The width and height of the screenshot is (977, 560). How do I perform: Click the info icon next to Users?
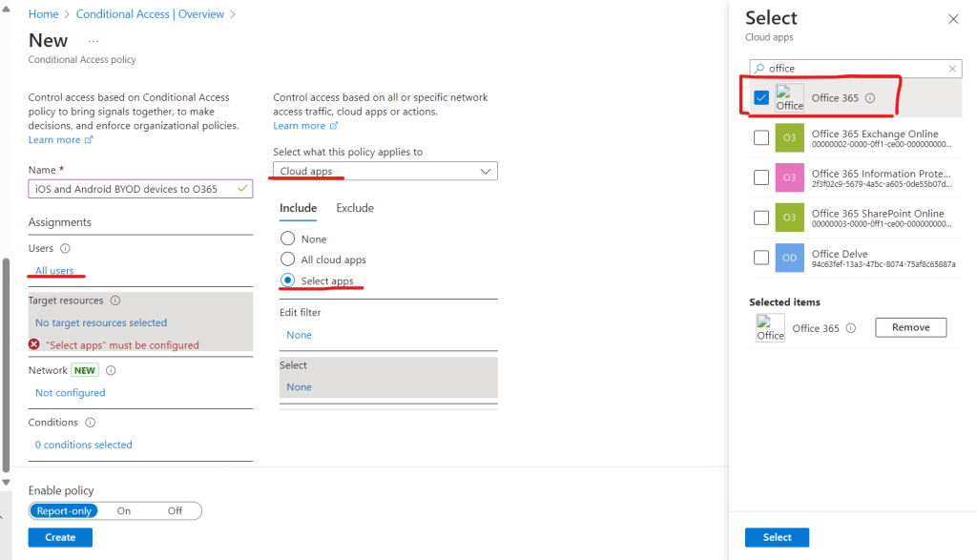point(65,248)
